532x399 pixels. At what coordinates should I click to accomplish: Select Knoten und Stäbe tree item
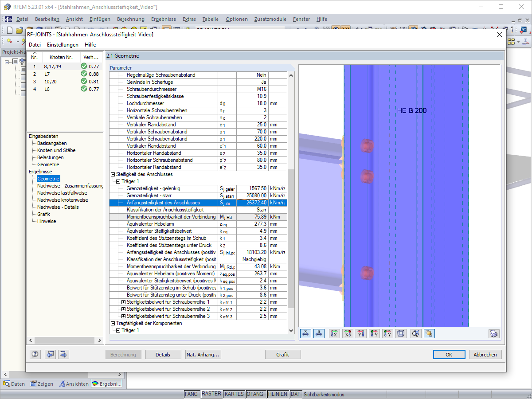point(56,150)
